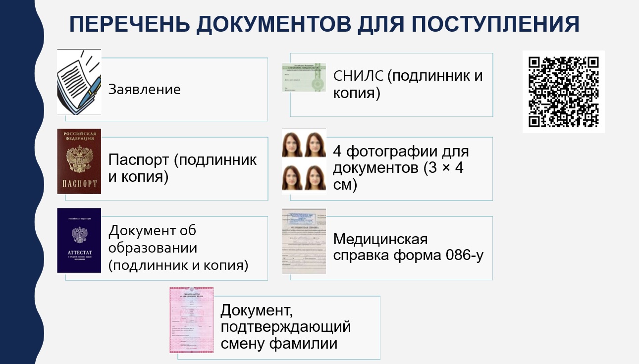
Task: Click the red Russian passport image
Action: [x=79, y=161]
